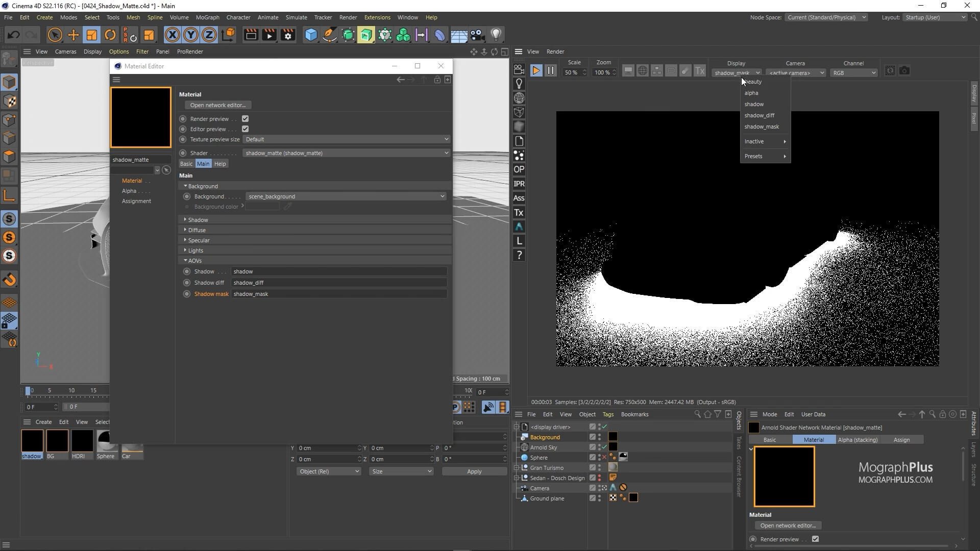The width and height of the screenshot is (980, 551).
Task: Click the Tx button in the Arnold sidebar
Action: (x=519, y=213)
